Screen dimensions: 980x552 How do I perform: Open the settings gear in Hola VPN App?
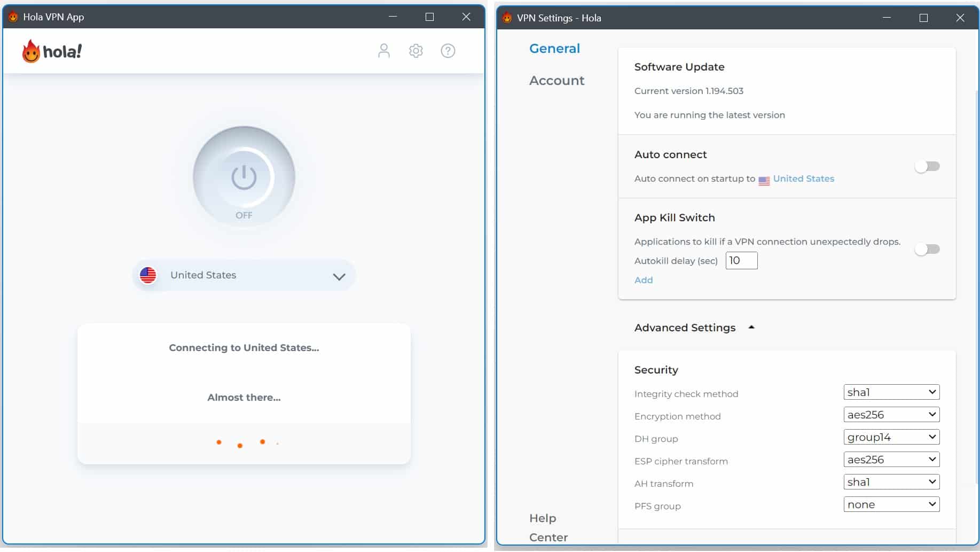click(x=415, y=51)
